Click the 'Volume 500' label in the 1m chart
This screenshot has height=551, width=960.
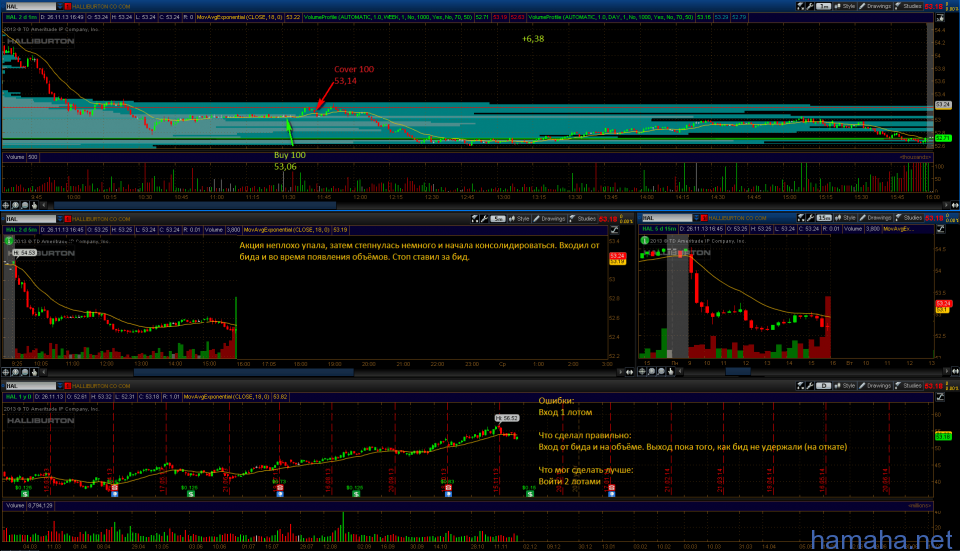(x=21, y=157)
